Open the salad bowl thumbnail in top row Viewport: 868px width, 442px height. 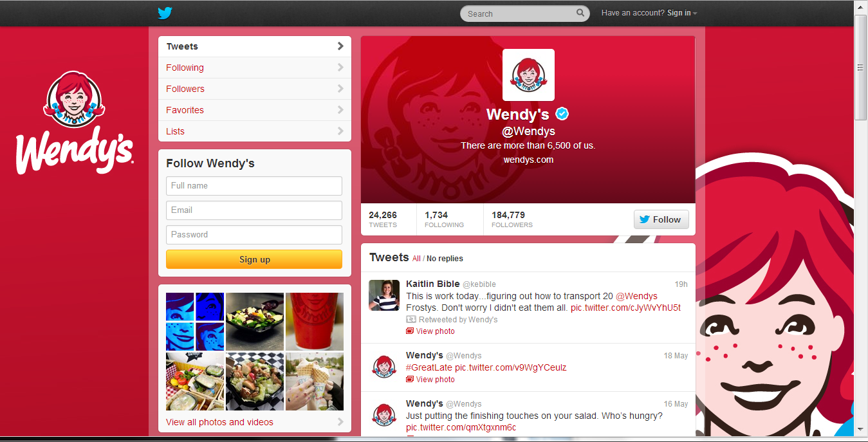(x=255, y=322)
